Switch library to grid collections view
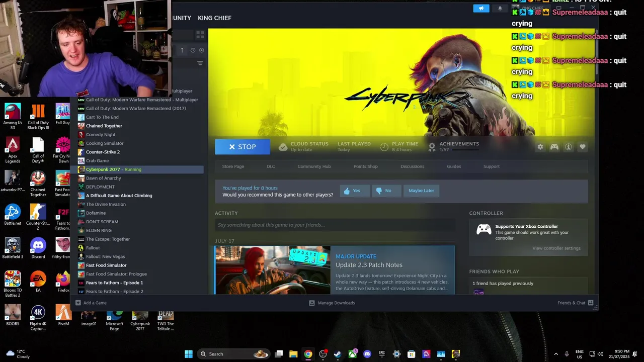The image size is (644, 362). pyautogui.click(x=200, y=35)
